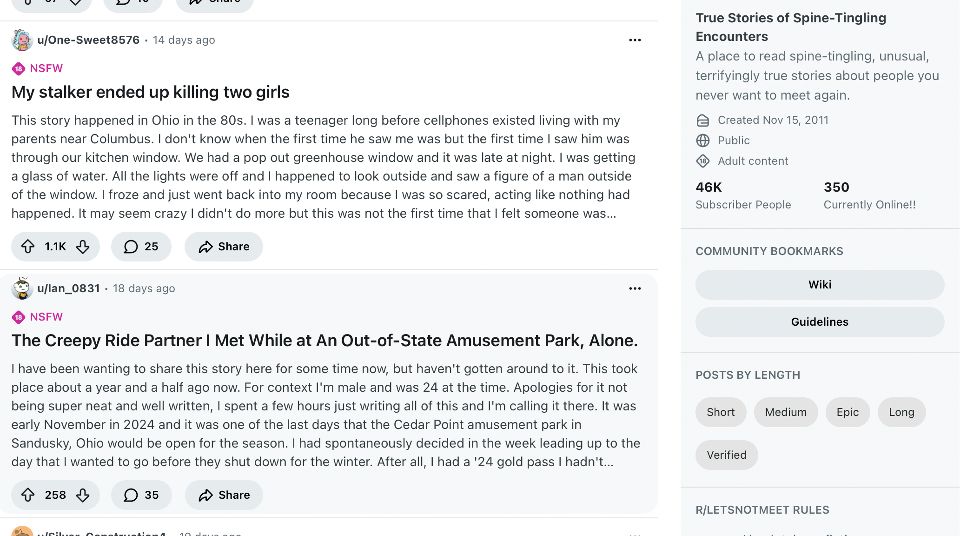Screen dimensions: 980x536
Task: Select the Long flair filter
Action: point(901,412)
